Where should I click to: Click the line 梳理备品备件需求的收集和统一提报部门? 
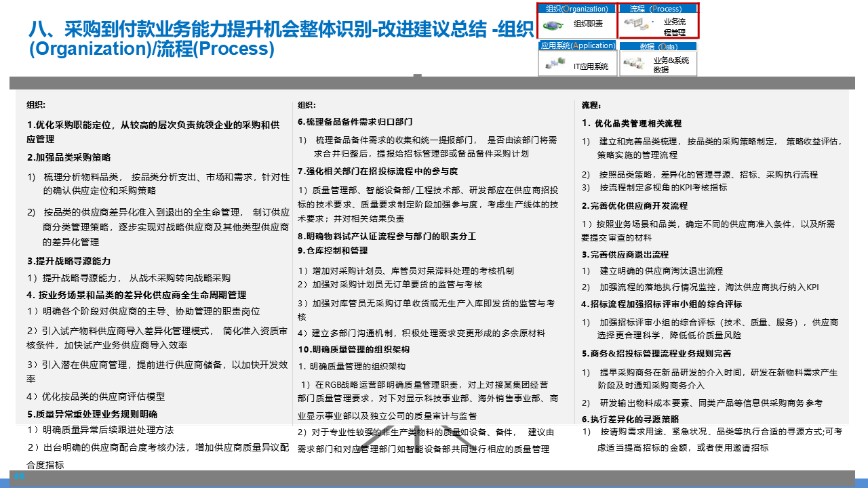(x=427, y=146)
